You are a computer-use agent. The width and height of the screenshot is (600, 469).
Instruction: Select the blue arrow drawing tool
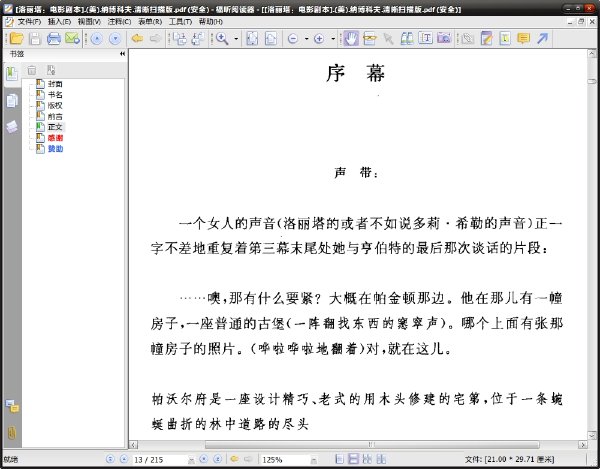click(x=542, y=39)
